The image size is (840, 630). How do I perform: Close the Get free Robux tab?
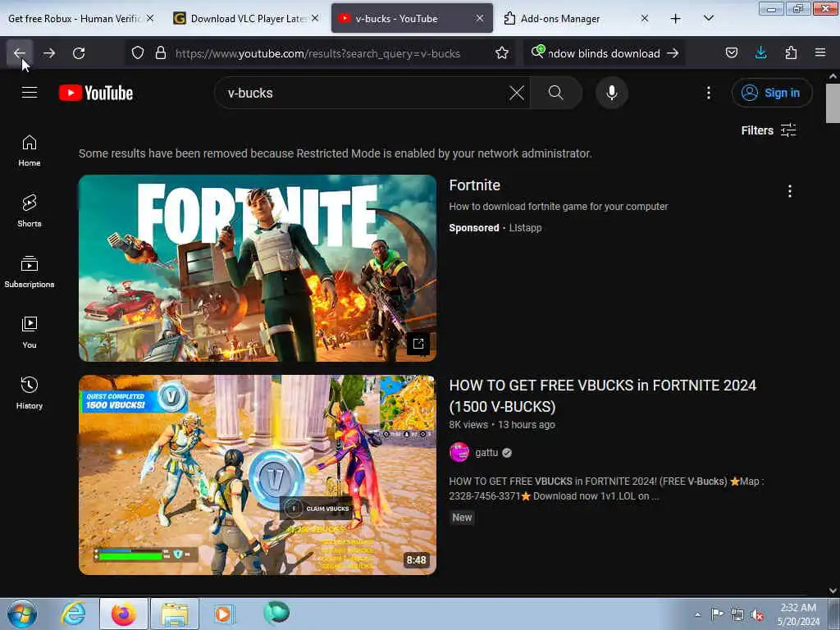click(150, 18)
